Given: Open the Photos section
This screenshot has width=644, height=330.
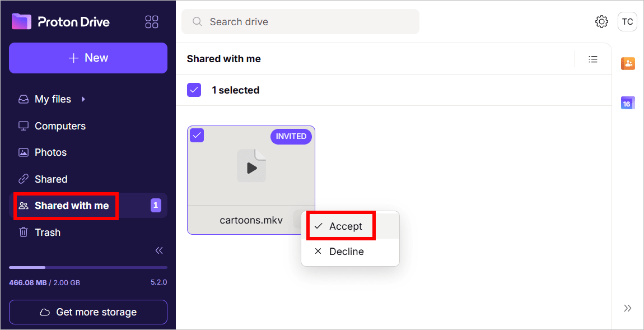Looking at the screenshot, I should [88, 152].
